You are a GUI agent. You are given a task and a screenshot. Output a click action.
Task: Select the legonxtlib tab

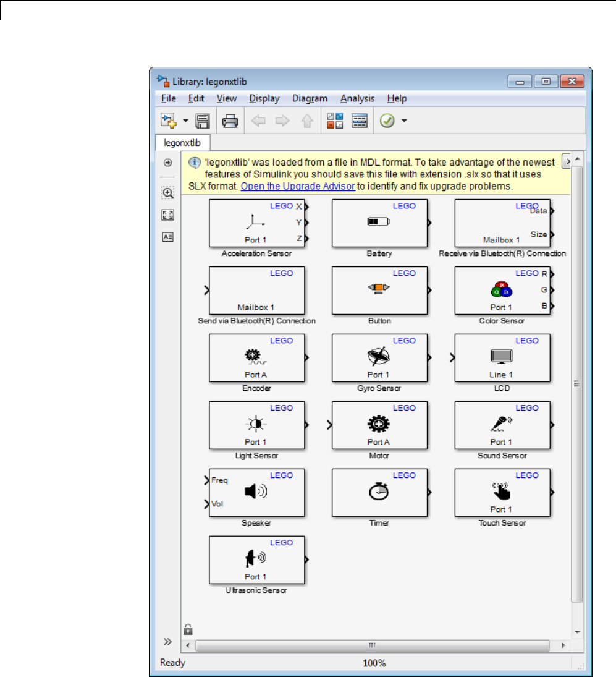pos(182,142)
